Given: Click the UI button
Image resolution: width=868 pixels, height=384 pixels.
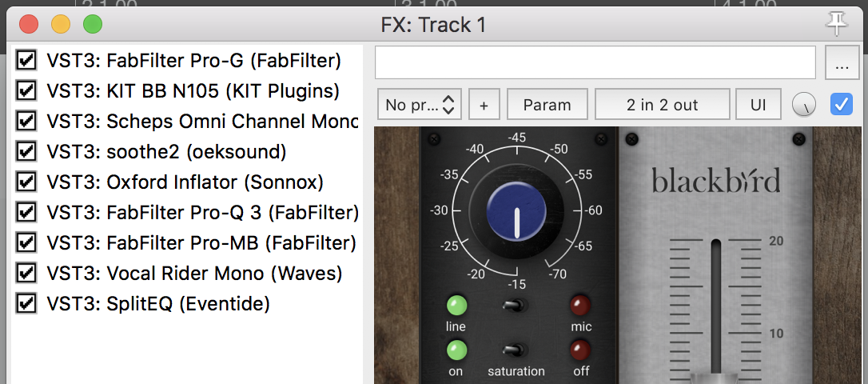Looking at the screenshot, I should pos(758,104).
